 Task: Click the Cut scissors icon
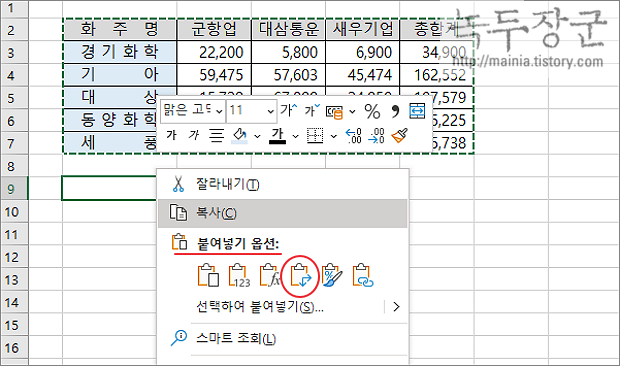point(178,184)
